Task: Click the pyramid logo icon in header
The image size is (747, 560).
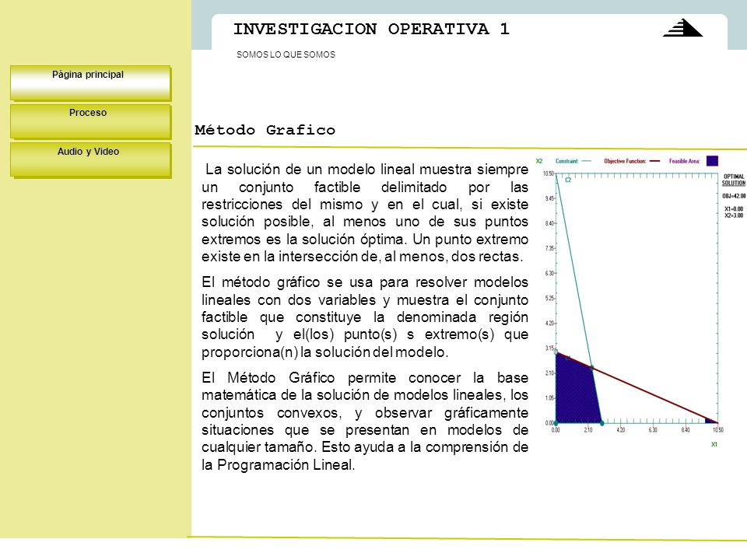Action: (x=682, y=28)
